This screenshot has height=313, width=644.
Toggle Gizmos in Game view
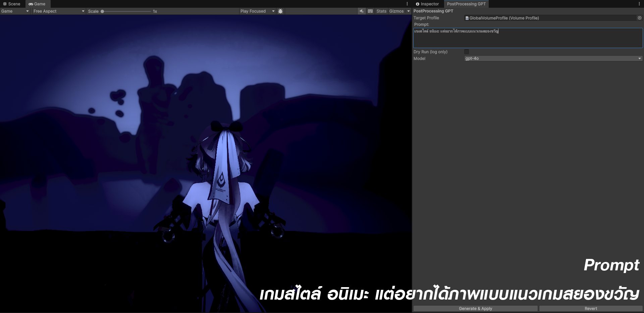click(396, 11)
